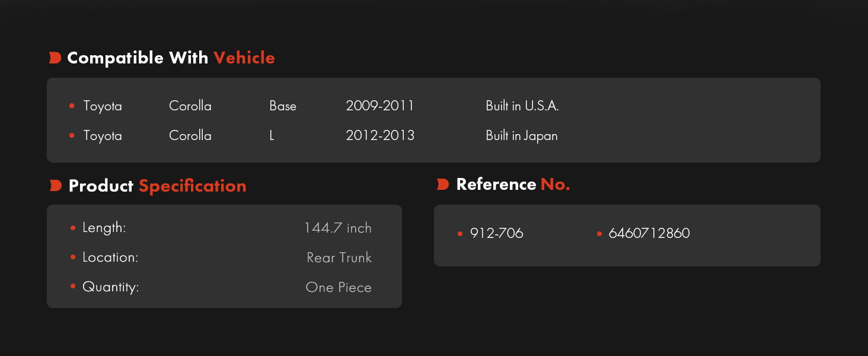Click the red bullet next to Length

pos(73,228)
